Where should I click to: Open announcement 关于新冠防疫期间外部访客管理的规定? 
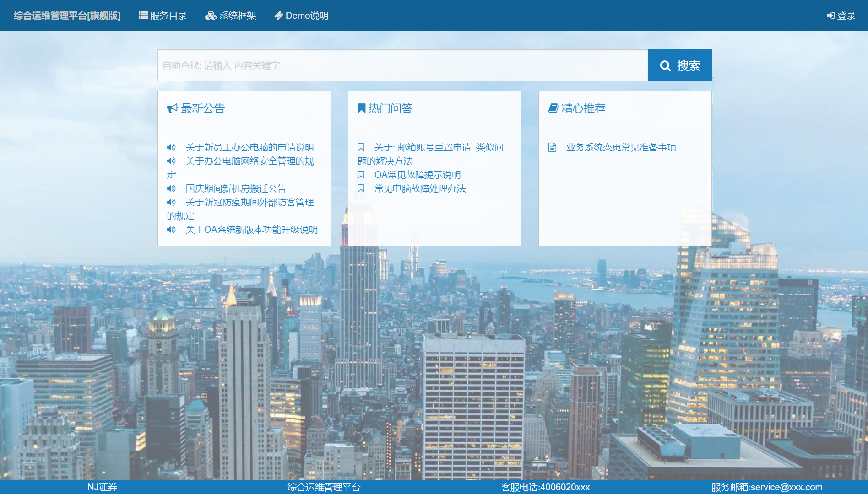click(x=250, y=202)
